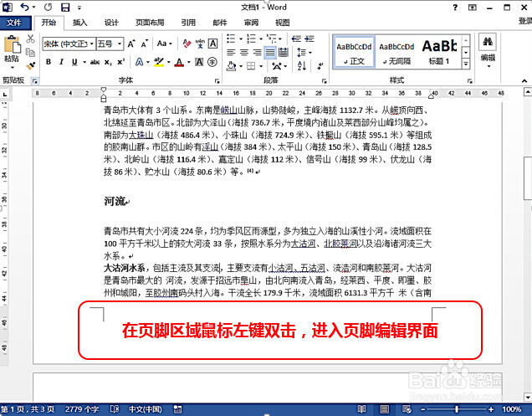532x416 pixels.
Task: Click the zoom slider handle
Action: 457,409
